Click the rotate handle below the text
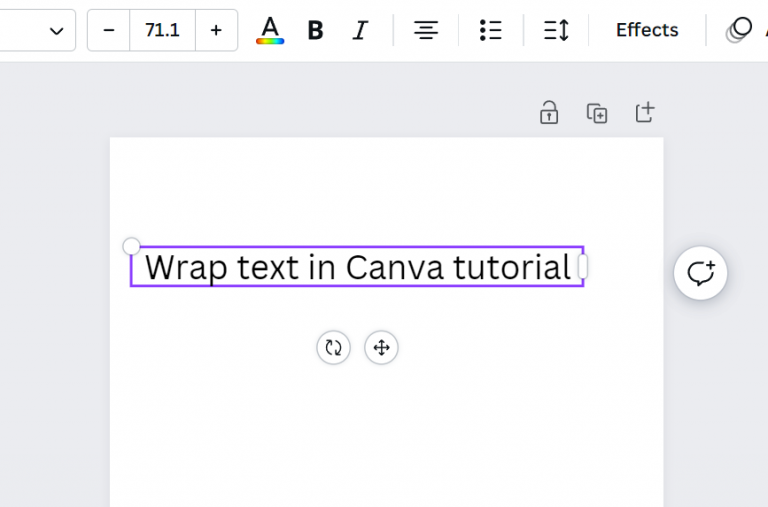The width and height of the screenshot is (768, 507). (x=333, y=348)
